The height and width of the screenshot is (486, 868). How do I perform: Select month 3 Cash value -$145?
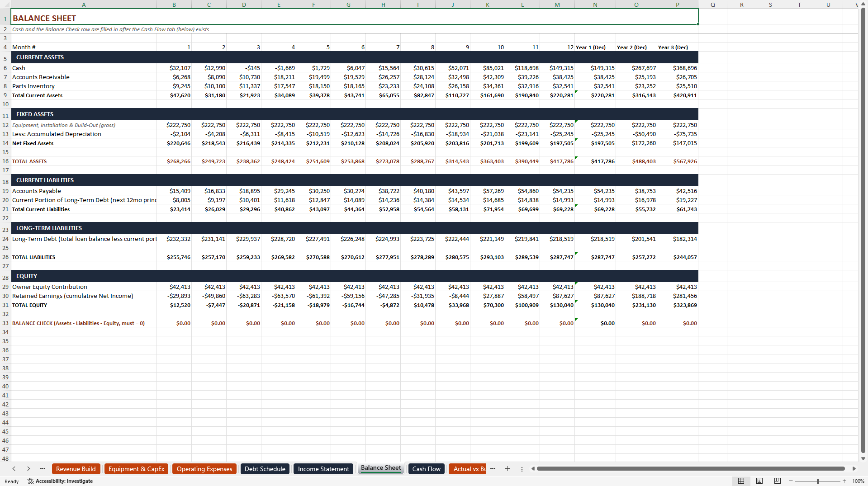(244, 68)
